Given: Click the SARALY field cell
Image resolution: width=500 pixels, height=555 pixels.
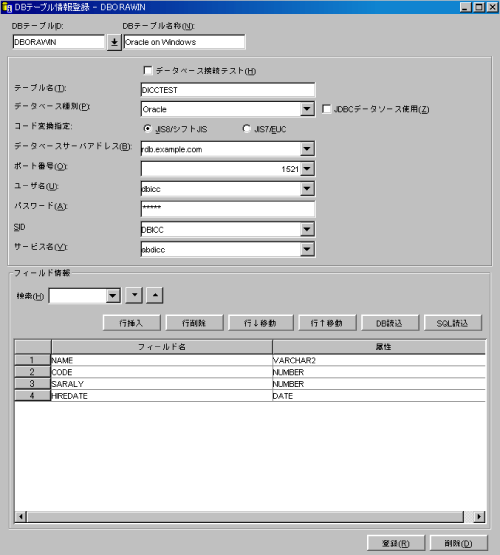Looking at the screenshot, I should pyautogui.click(x=161, y=384).
